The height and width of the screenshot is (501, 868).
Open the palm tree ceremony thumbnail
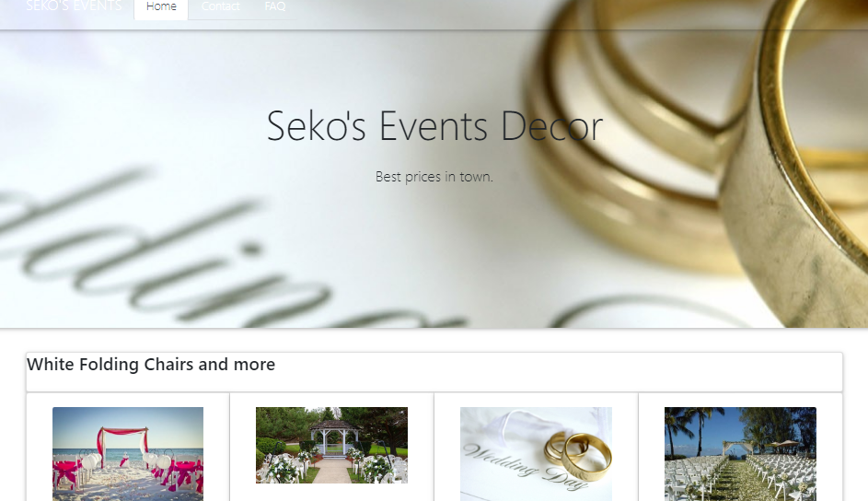pyautogui.click(x=740, y=453)
